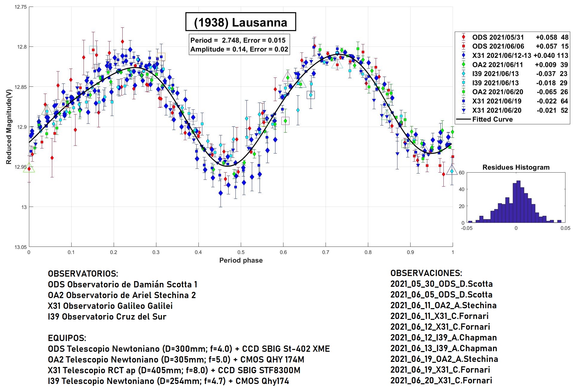The image size is (575, 392).
Task: Click the x-axis tick label '0.9'
Action: coord(410,252)
